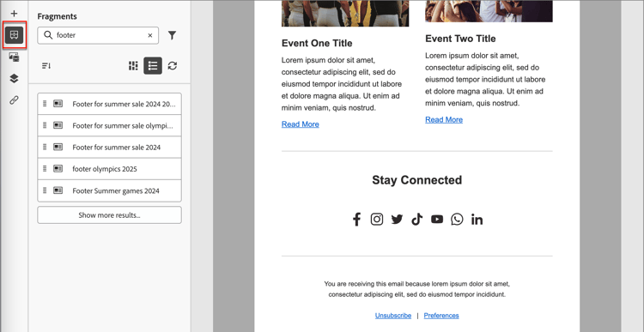Click drag handle of Footer Summer games 2024
The width and height of the screenshot is (644, 332).
point(45,190)
